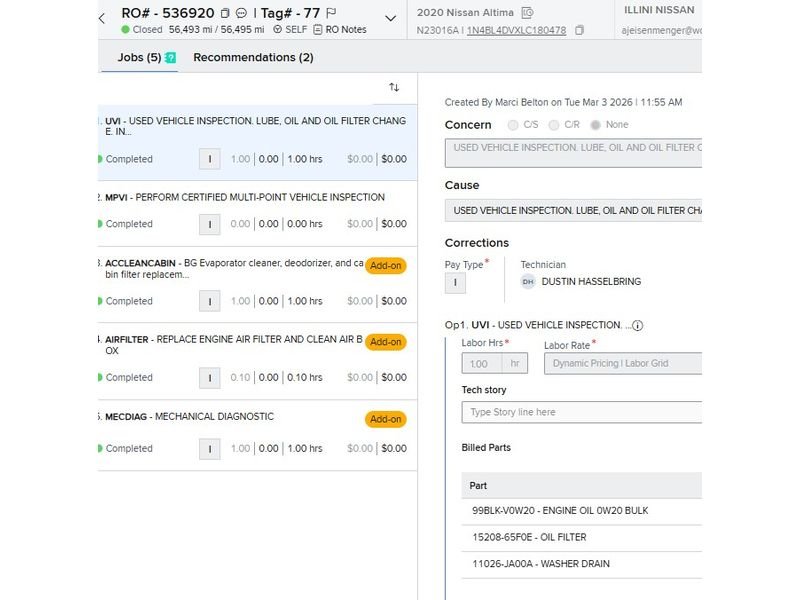Copy the RO number 536920
This screenshot has width=800, height=600.
225,14
